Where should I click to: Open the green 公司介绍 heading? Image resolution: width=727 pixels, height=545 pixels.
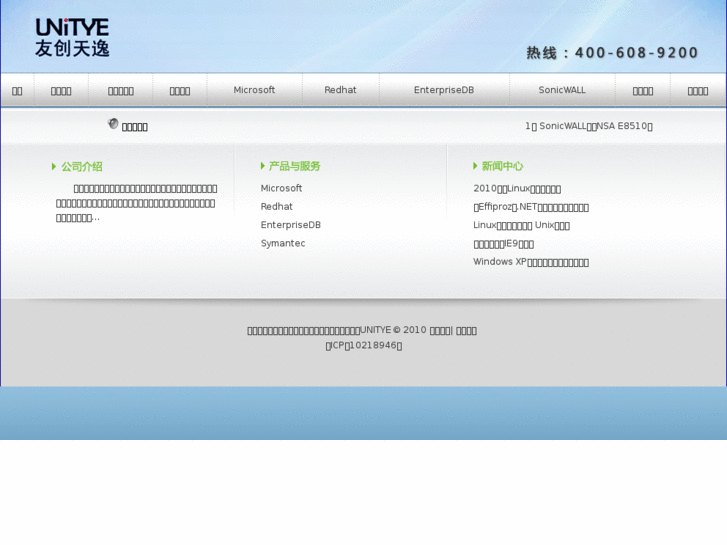82,167
